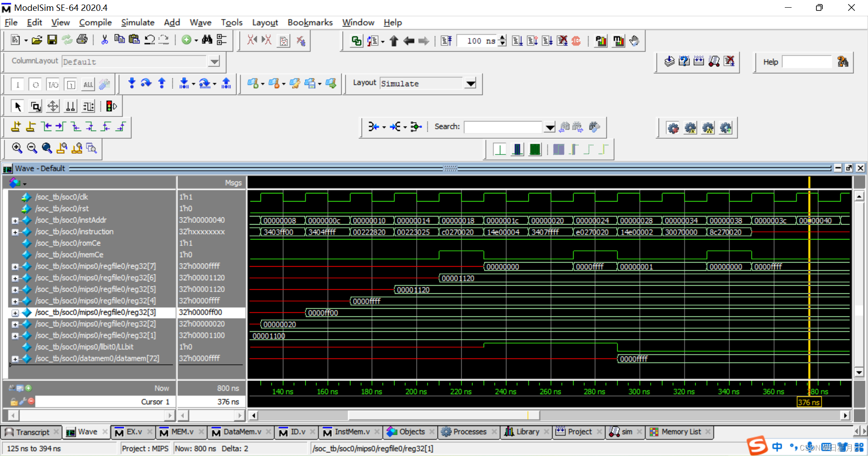Click the Delete Cursor icon
868x456 pixels.
[31, 127]
